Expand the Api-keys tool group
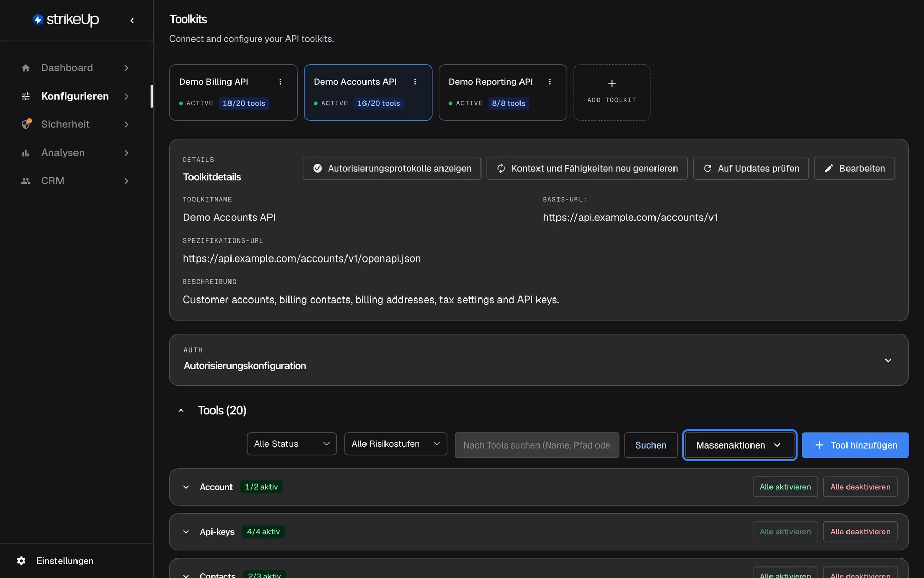Viewport: 924px width, 578px height. click(x=186, y=532)
